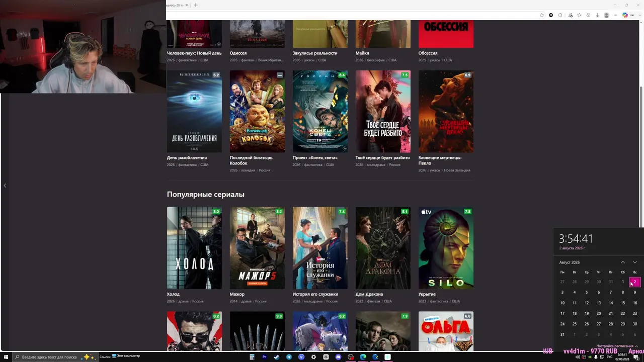644x362 pixels.
Task: Open Discord from the taskbar
Action: (338, 357)
